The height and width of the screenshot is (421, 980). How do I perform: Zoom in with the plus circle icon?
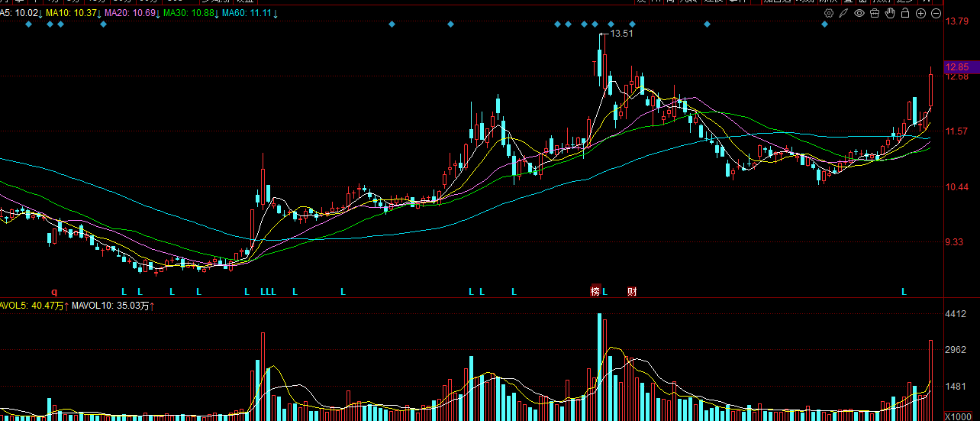pos(921,13)
